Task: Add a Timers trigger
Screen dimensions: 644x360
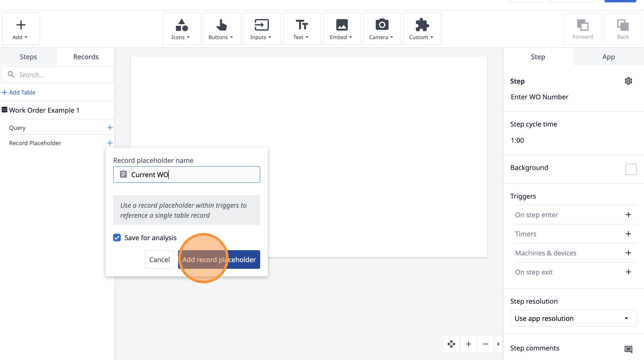Action: click(628, 234)
